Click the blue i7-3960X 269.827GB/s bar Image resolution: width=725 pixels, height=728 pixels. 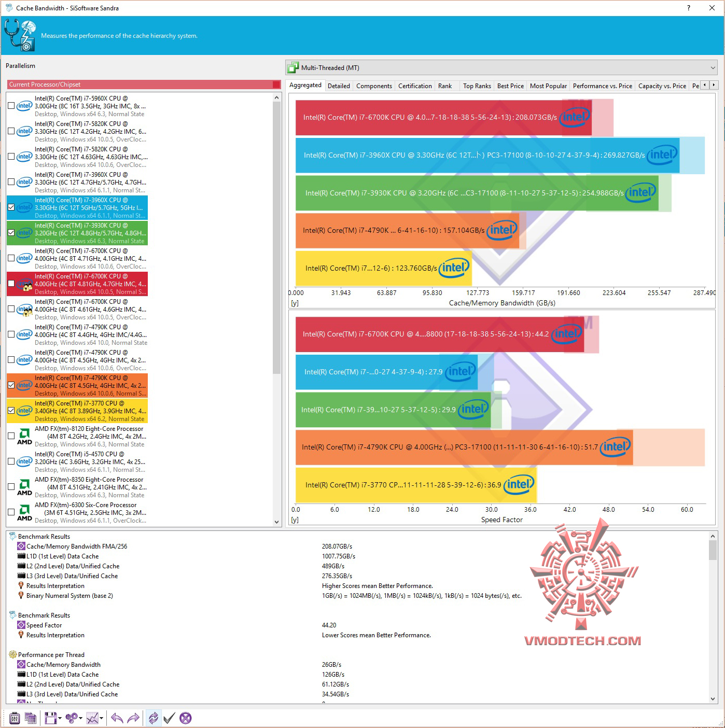pyautogui.click(x=487, y=155)
